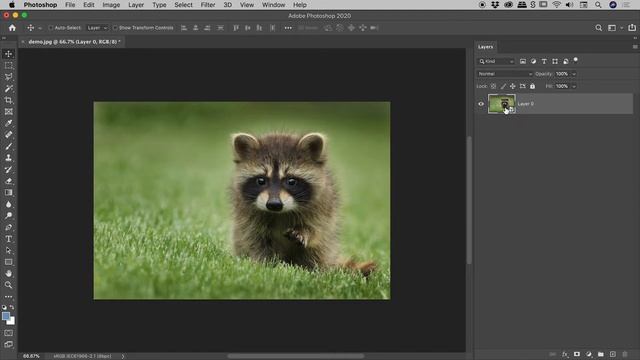Open the workspace switcher dropdown
Image resolution: width=640 pixels, height=360 pixels.
pyautogui.click(x=615, y=28)
